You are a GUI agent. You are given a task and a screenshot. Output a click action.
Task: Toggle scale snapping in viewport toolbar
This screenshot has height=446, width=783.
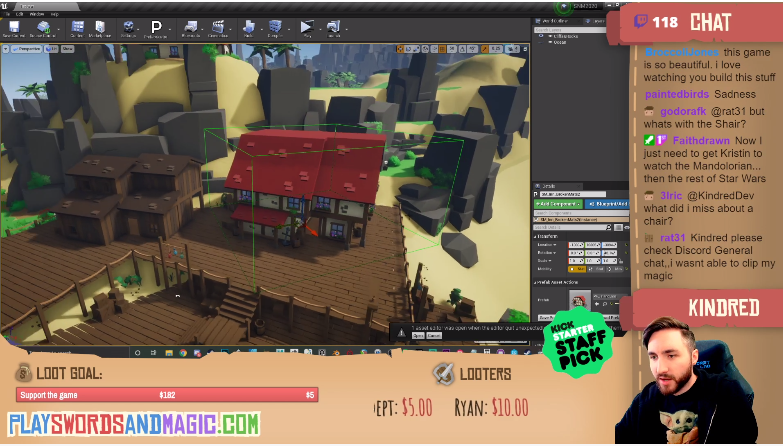point(484,49)
